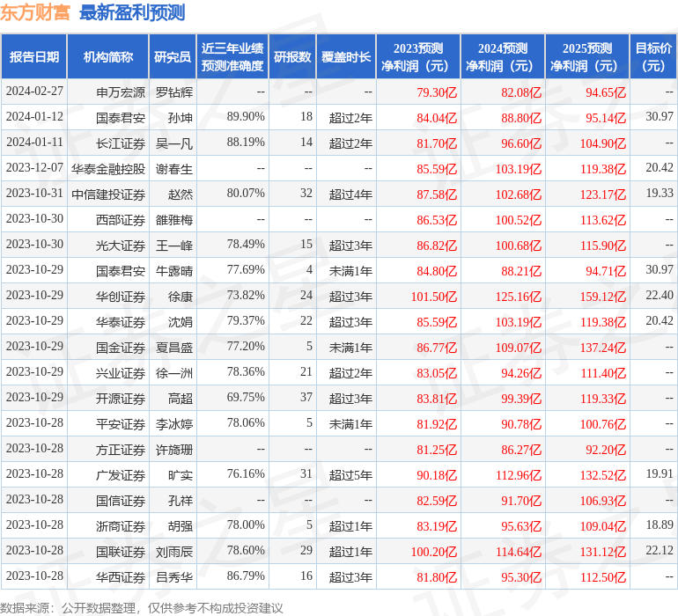Select institution 国信证券
The image size is (678, 616).
pyautogui.click(x=121, y=500)
